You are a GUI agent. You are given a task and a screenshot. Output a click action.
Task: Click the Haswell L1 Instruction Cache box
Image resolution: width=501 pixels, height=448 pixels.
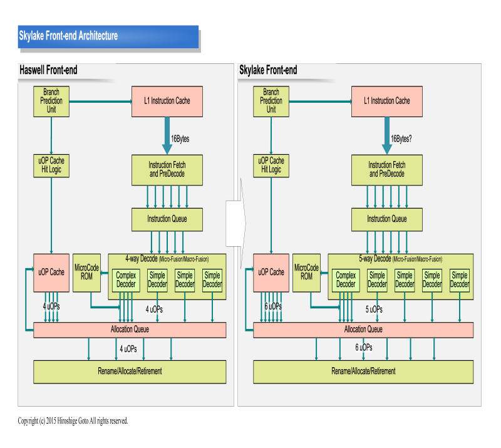point(167,101)
